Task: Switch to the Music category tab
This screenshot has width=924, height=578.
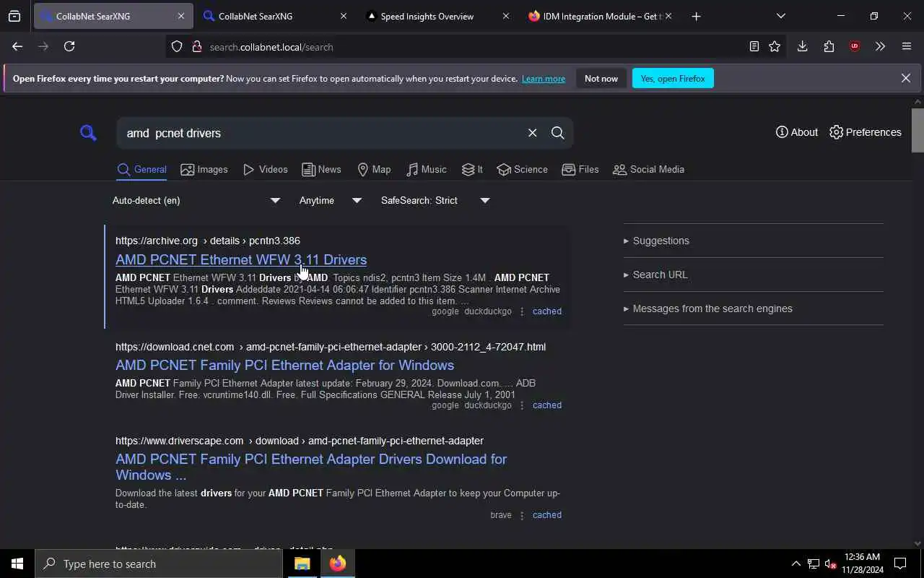Action: tap(426, 170)
